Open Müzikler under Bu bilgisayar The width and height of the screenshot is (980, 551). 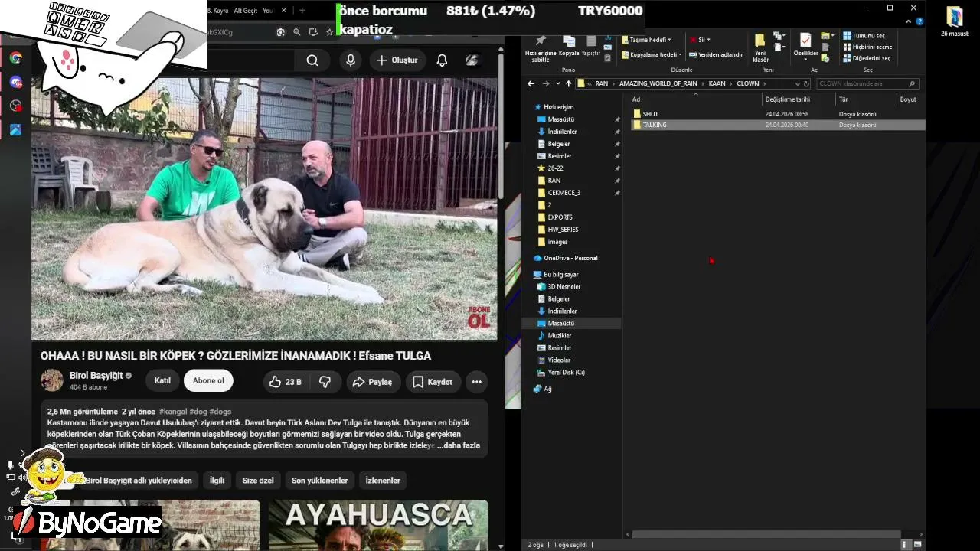pyautogui.click(x=559, y=336)
